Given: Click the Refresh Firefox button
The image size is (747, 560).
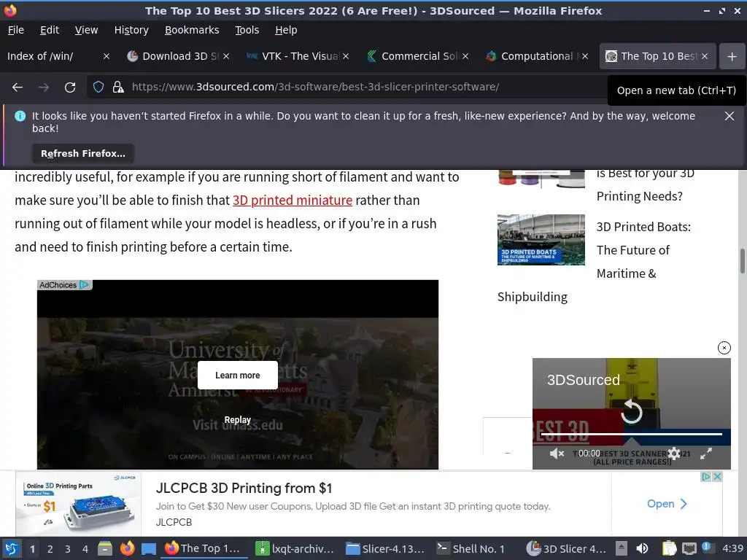Looking at the screenshot, I should pos(83,154).
